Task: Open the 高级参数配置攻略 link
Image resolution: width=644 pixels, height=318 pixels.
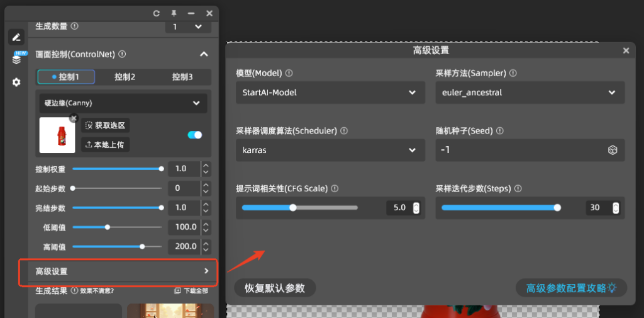Action: [x=571, y=288]
